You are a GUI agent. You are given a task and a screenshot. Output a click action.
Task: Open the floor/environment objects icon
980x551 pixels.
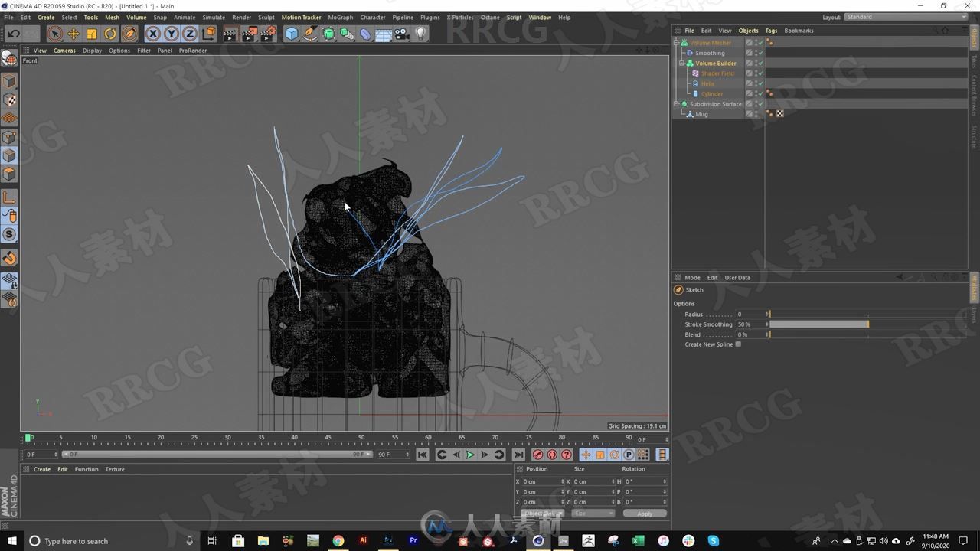click(384, 34)
